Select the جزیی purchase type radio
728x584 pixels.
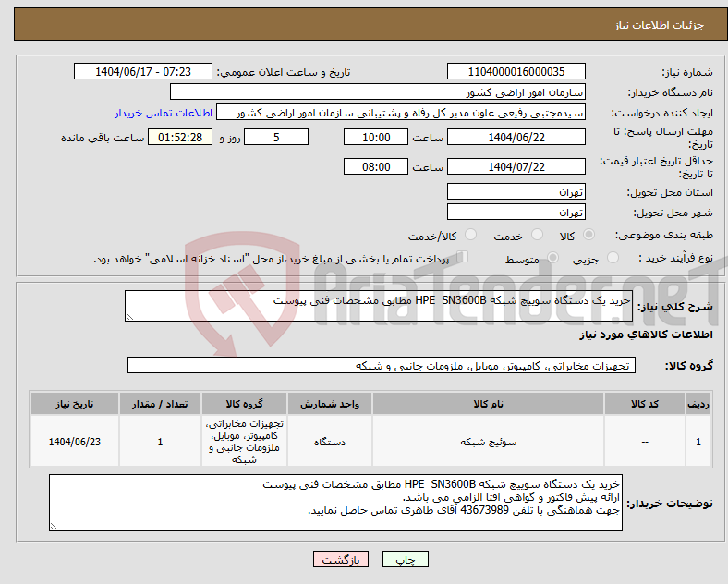(x=613, y=257)
